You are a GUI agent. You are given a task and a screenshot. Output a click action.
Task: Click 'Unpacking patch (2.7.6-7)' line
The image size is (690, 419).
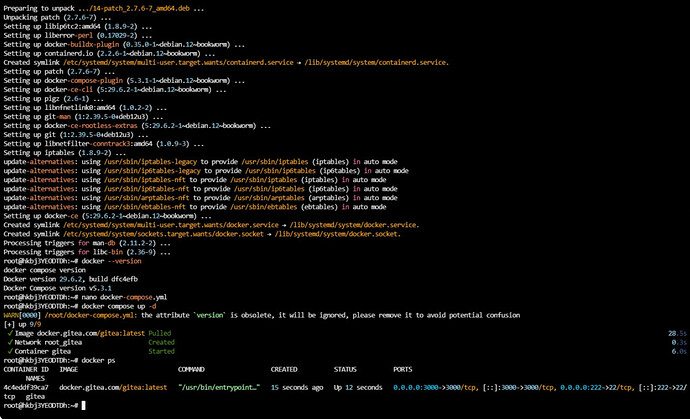[59, 18]
